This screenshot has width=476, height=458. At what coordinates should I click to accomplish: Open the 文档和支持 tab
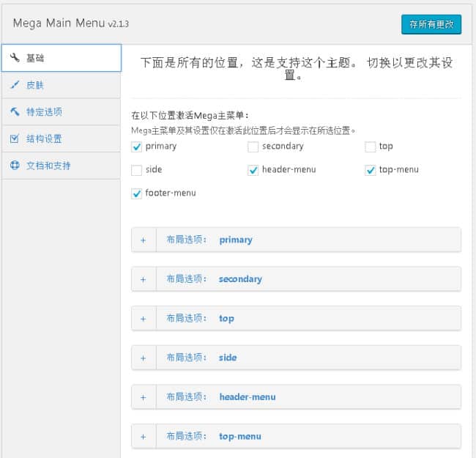[x=62, y=166]
